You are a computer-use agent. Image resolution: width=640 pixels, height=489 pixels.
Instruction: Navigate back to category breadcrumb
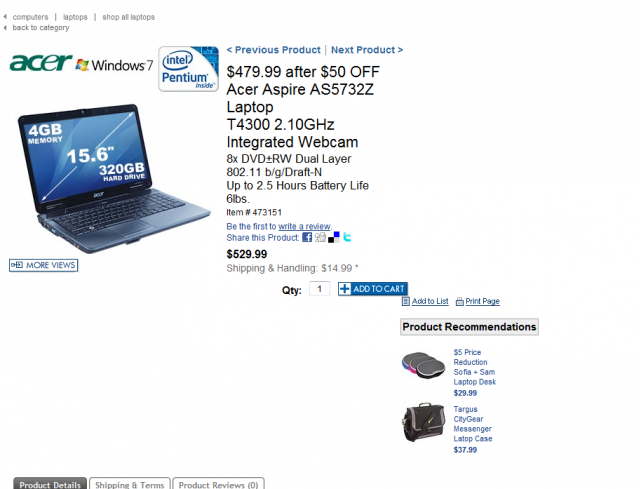pyautogui.click(x=41, y=28)
